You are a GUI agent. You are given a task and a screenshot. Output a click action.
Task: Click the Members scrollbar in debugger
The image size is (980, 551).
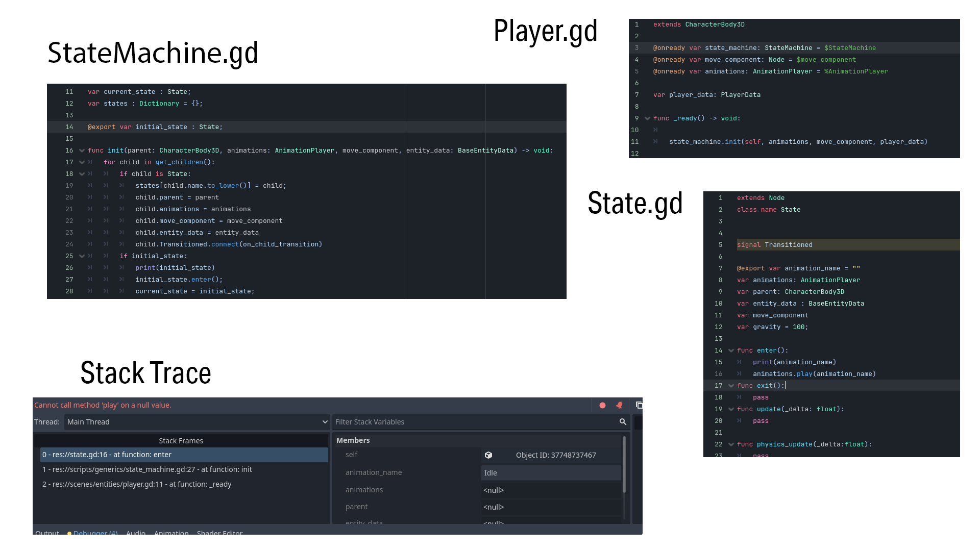click(x=624, y=464)
